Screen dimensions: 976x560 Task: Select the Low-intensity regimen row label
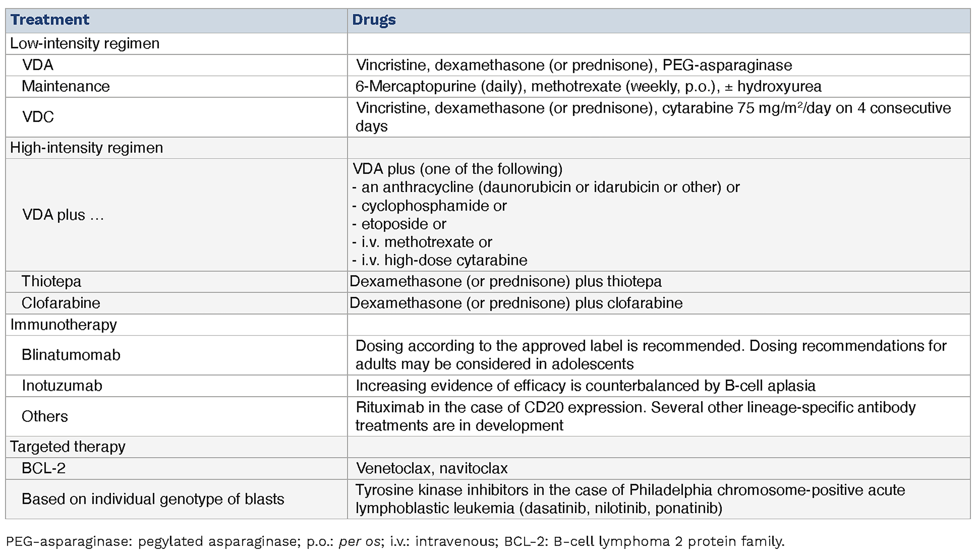(x=85, y=44)
